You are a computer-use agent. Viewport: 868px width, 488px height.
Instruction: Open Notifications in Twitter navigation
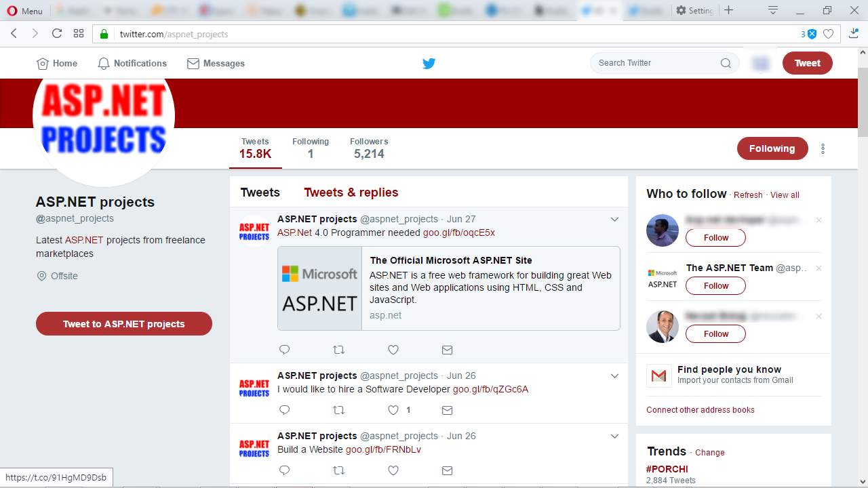tap(132, 63)
